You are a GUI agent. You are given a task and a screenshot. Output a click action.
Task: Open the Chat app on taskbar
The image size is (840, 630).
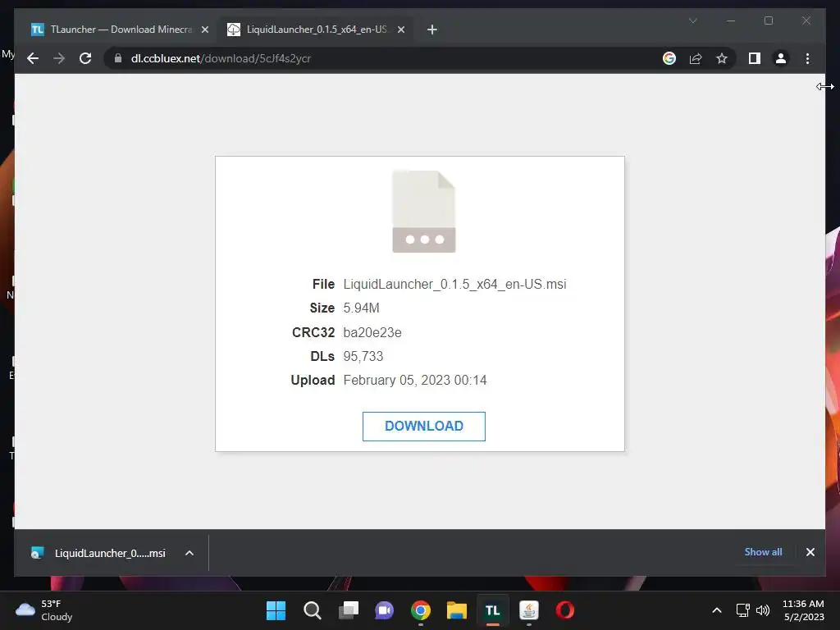pos(384,610)
